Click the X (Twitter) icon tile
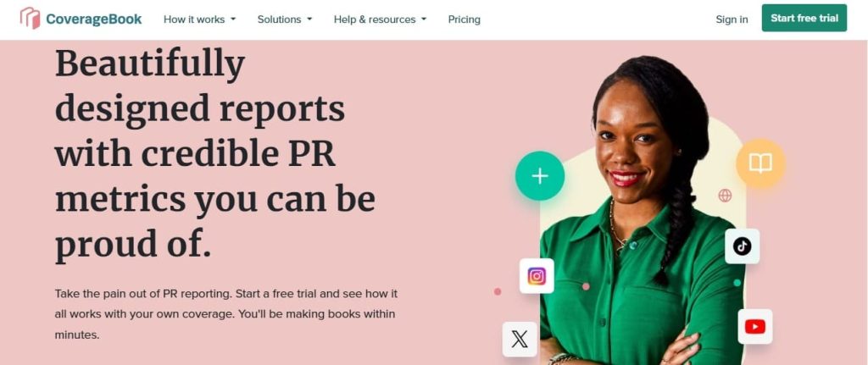The image size is (868, 365). [x=520, y=339]
